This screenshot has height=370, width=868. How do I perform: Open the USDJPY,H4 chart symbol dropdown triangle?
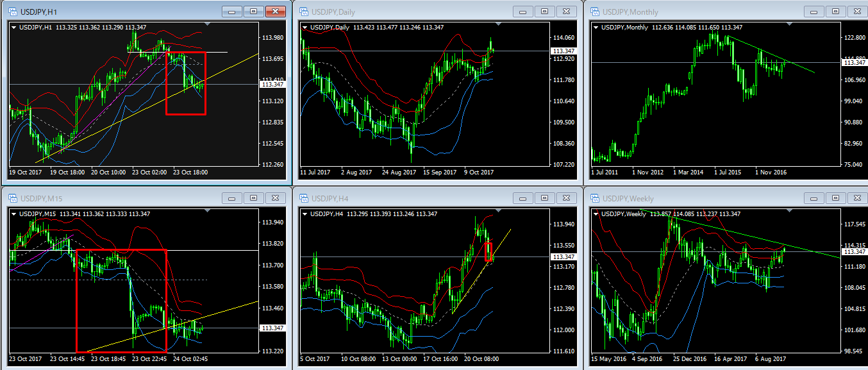point(305,214)
